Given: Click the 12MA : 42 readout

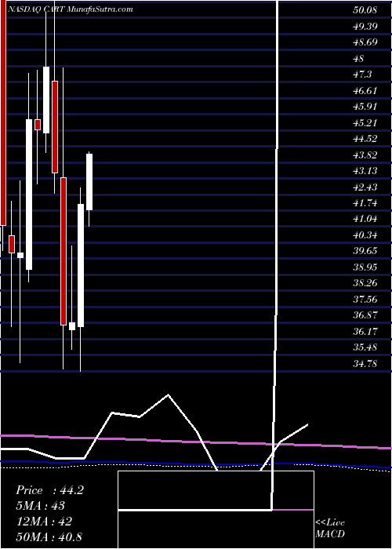Looking at the screenshot, I should [44, 521].
